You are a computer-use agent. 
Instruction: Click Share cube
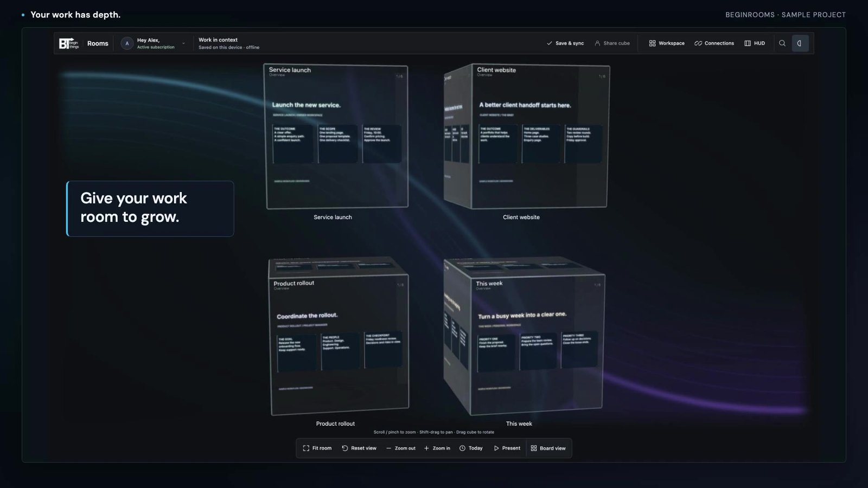click(x=612, y=43)
